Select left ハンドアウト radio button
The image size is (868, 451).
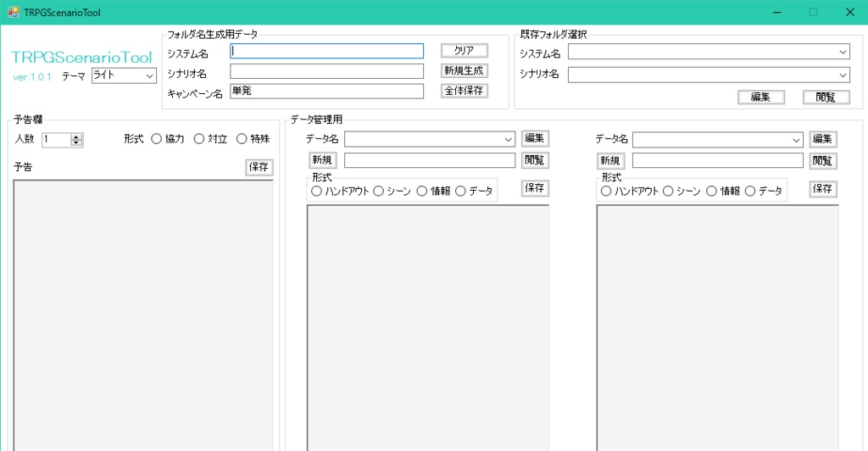click(x=340, y=191)
